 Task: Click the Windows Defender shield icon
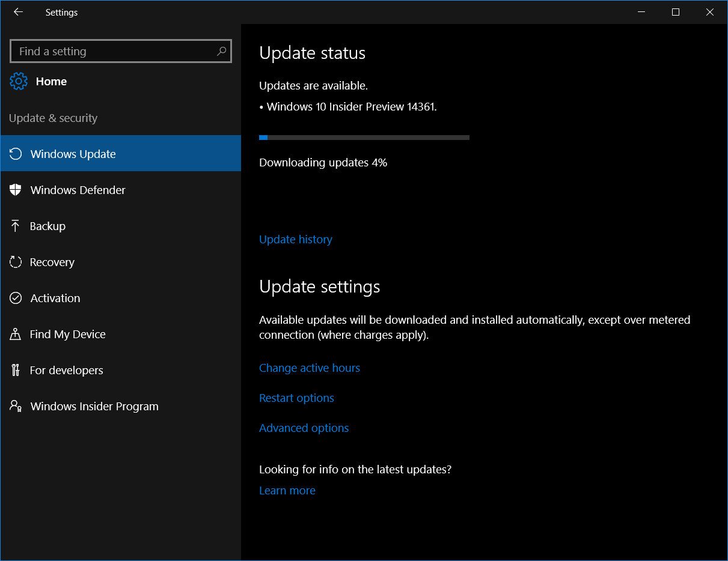[16, 190]
